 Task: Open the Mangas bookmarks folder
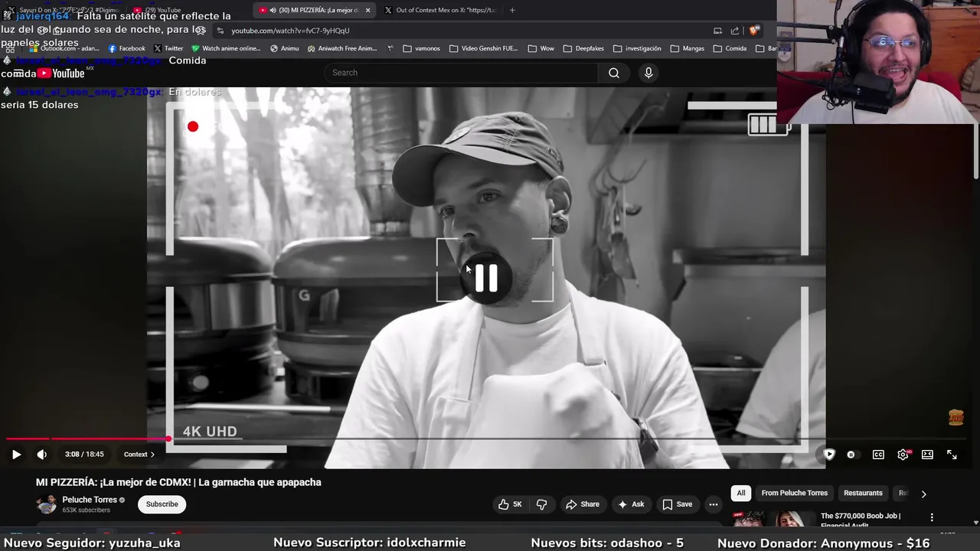click(x=688, y=48)
